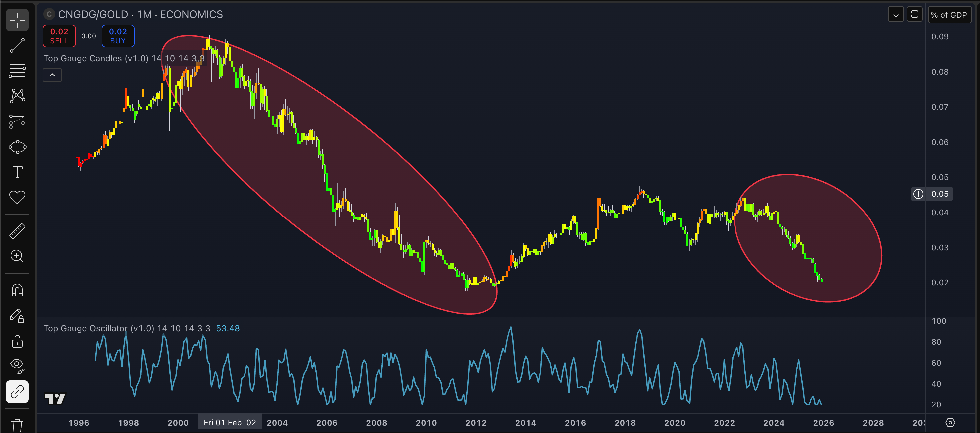Click the CNGDG/GOLD symbol title
This screenshot has width=980, height=433.
(93, 14)
